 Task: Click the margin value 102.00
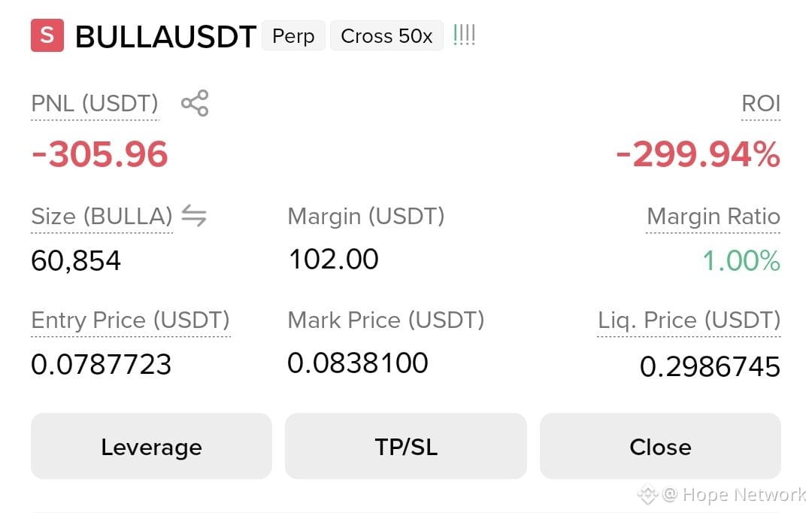pos(334,259)
